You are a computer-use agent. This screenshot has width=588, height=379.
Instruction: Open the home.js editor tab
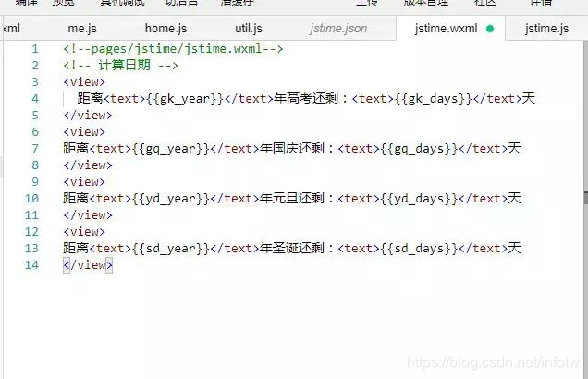tap(165, 29)
